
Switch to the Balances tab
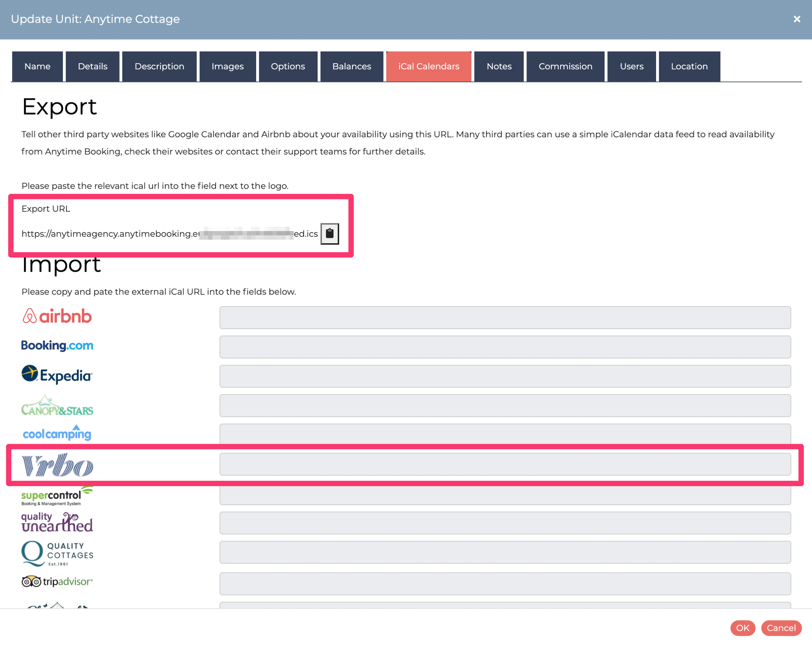click(x=352, y=66)
